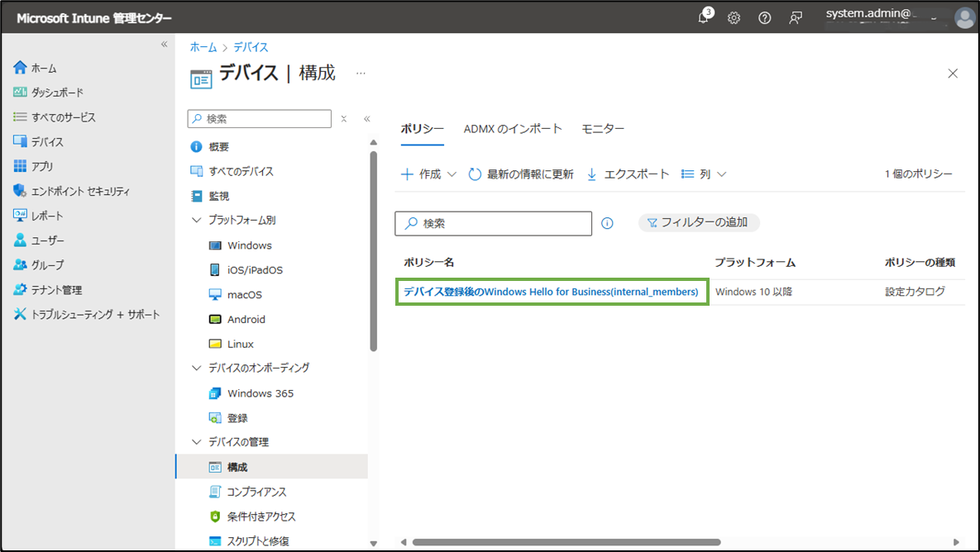Click the エクスポート button

click(x=628, y=174)
